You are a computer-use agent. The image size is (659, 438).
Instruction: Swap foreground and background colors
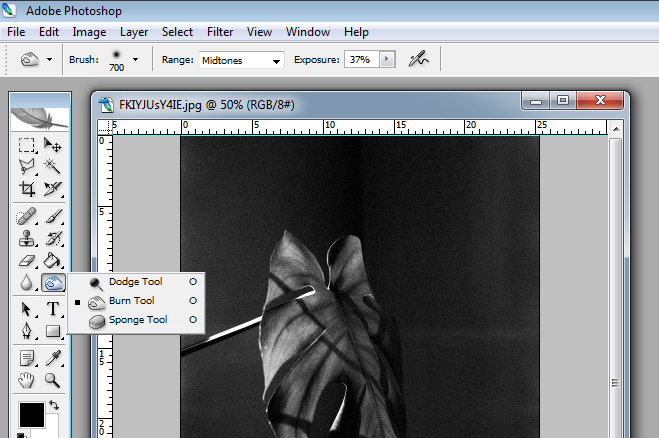click(53, 406)
